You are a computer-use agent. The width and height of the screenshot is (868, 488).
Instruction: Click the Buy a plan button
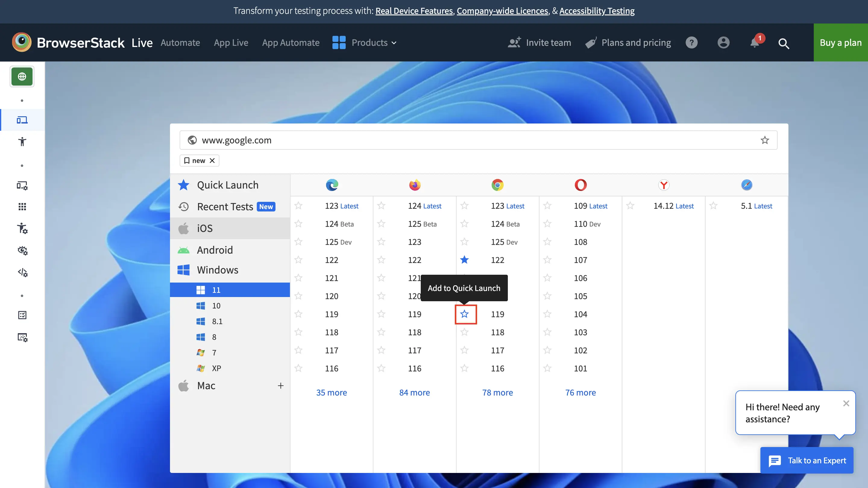tap(840, 43)
